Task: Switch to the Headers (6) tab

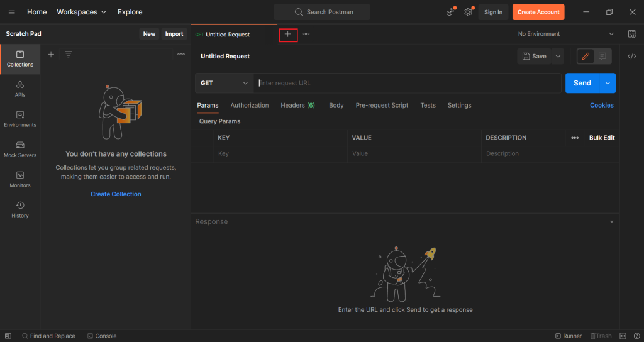Action: 297,106
